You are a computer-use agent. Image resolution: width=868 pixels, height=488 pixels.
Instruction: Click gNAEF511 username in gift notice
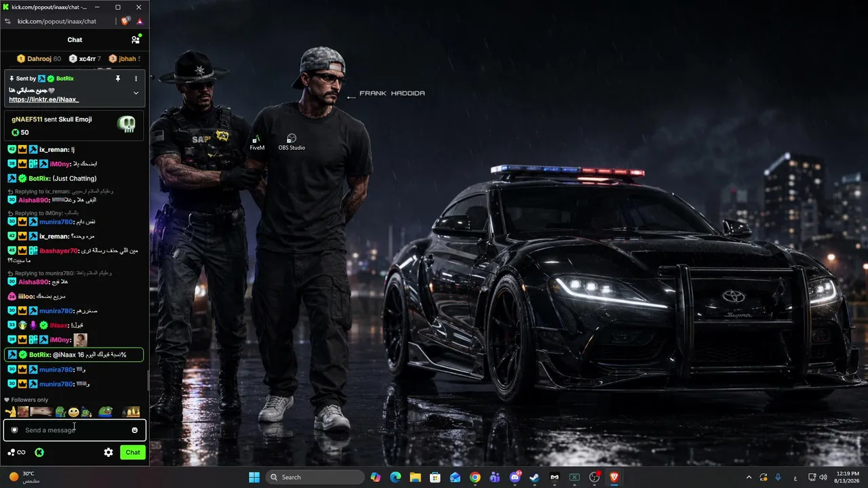(27, 119)
